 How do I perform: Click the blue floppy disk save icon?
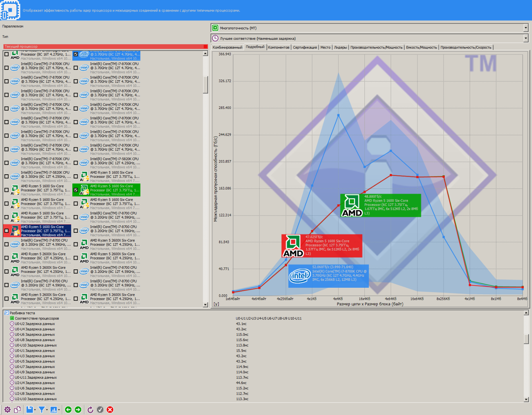(29, 409)
